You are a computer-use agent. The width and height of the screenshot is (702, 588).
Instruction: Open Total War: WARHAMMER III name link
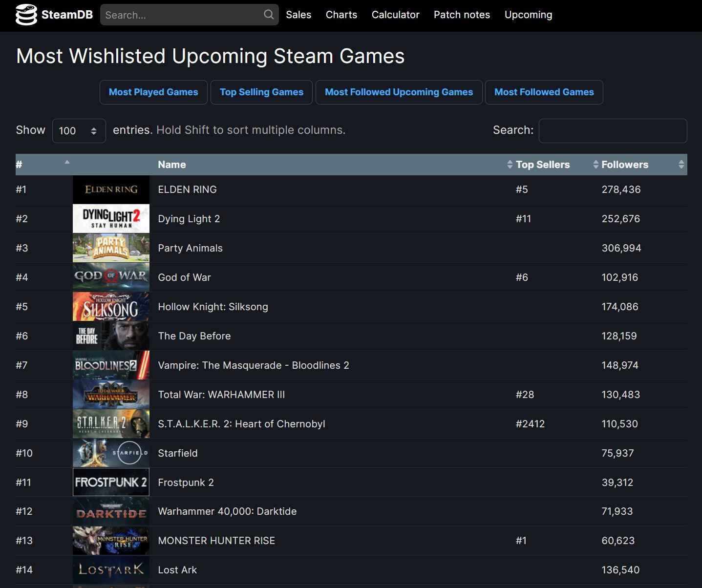(221, 395)
